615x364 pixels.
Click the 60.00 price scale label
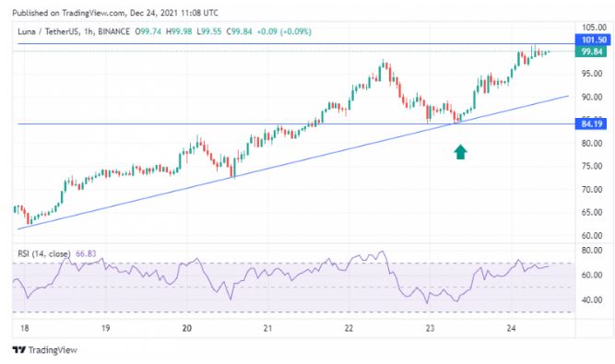click(x=592, y=236)
